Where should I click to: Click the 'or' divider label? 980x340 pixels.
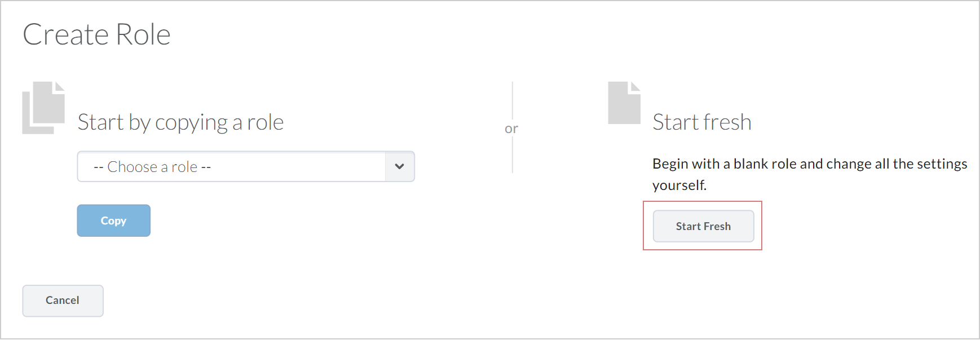coord(511,129)
